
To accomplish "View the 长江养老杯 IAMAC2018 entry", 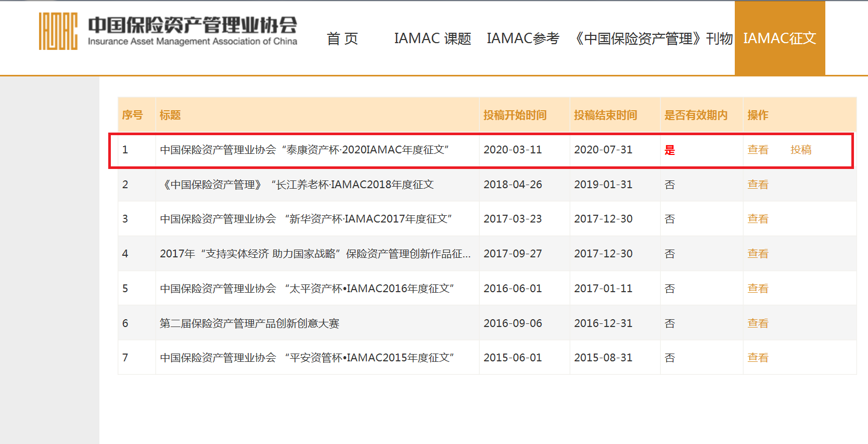I will click(757, 185).
